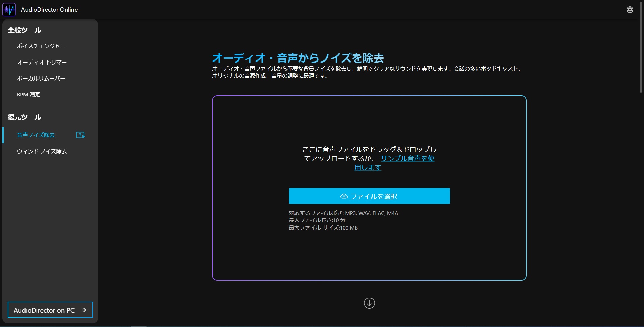This screenshot has width=644, height=327.
Task: Click the 最大ファイル サイズ:100 MB text
Action: click(323, 228)
